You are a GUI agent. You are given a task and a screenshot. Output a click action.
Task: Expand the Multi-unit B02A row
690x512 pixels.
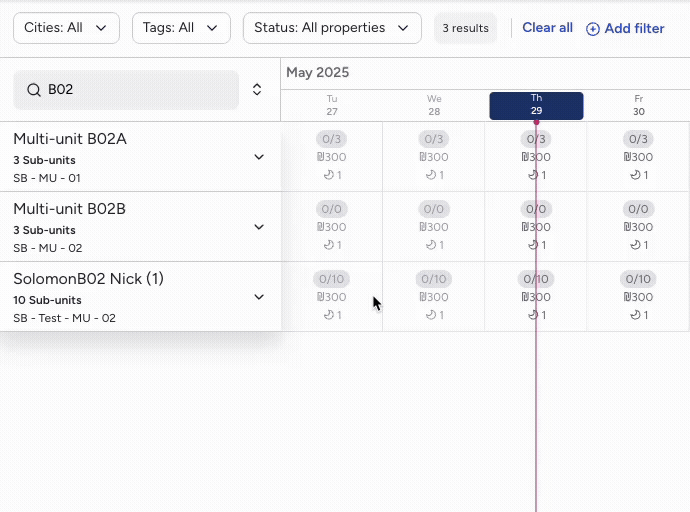pyautogui.click(x=259, y=157)
